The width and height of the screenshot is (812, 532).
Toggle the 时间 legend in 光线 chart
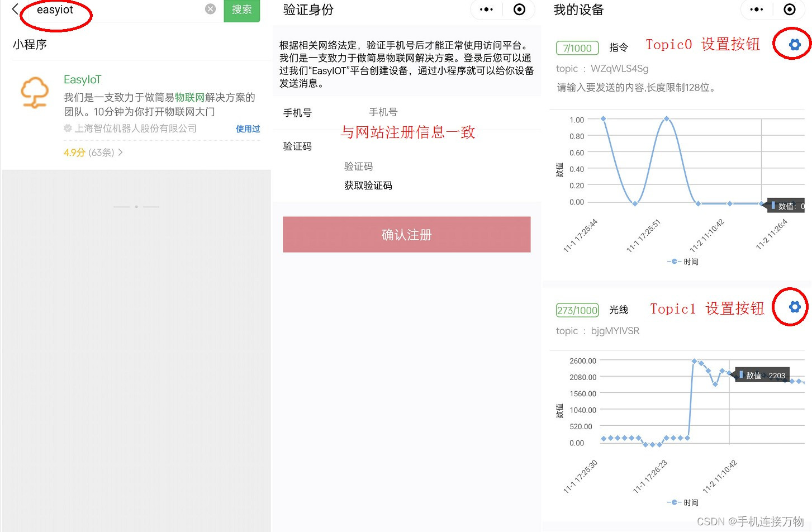(x=683, y=502)
